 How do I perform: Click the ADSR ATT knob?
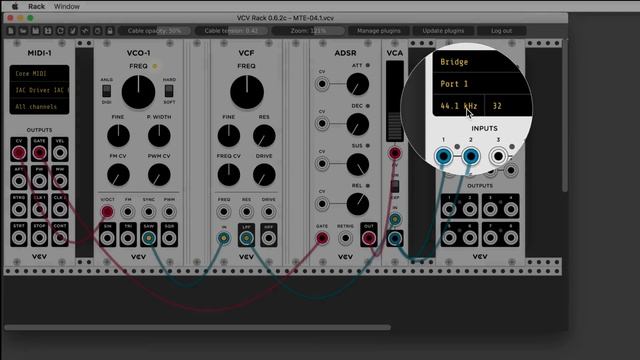point(358,84)
